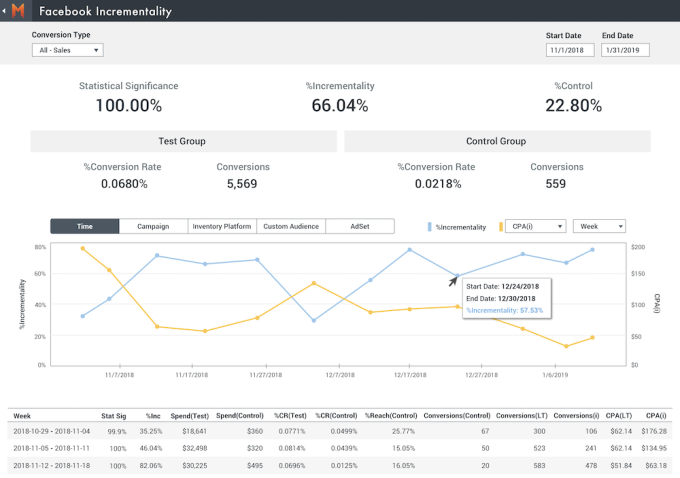
Task: Click the End Date input field
Action: pos(626,50)
